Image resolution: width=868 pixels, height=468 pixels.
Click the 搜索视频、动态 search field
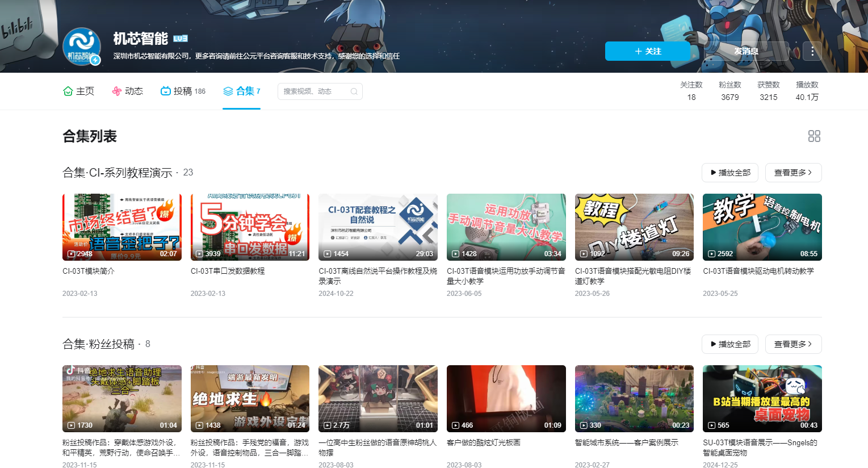point(315,91)
